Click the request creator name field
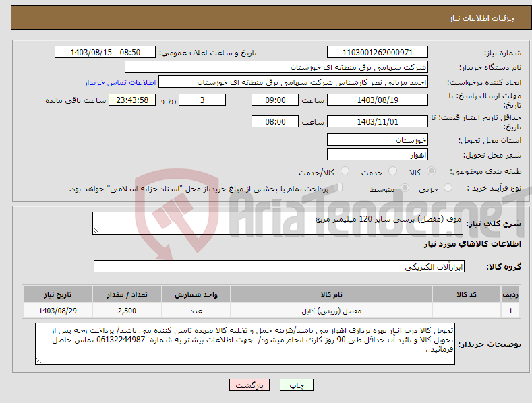Viewport: 532px width, 403px height. tap(293, 82)
